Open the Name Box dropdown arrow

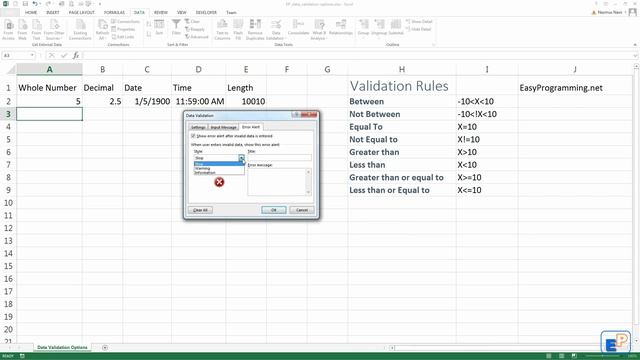[32, 55]
